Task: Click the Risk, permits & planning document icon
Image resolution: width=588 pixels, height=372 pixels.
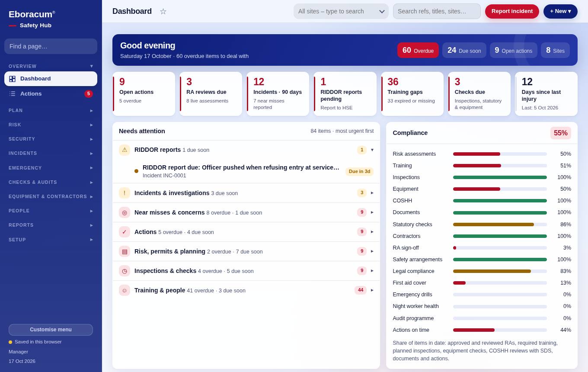Action: 125,251
